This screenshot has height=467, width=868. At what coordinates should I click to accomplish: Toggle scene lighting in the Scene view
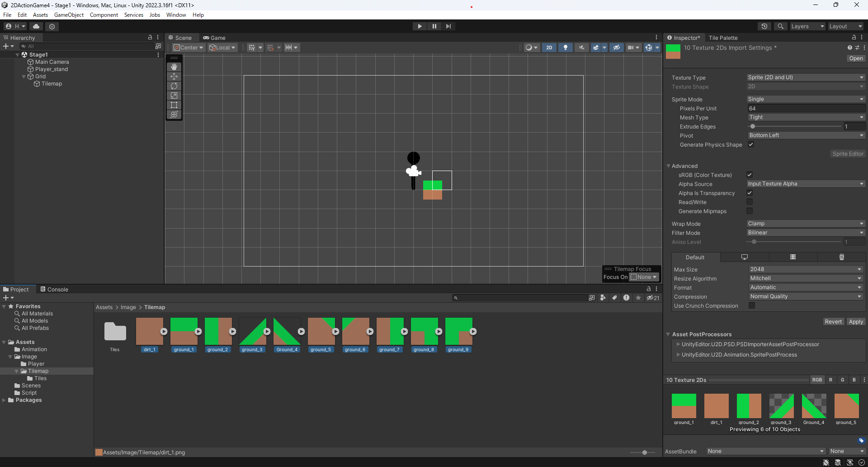tap(565, 47)
